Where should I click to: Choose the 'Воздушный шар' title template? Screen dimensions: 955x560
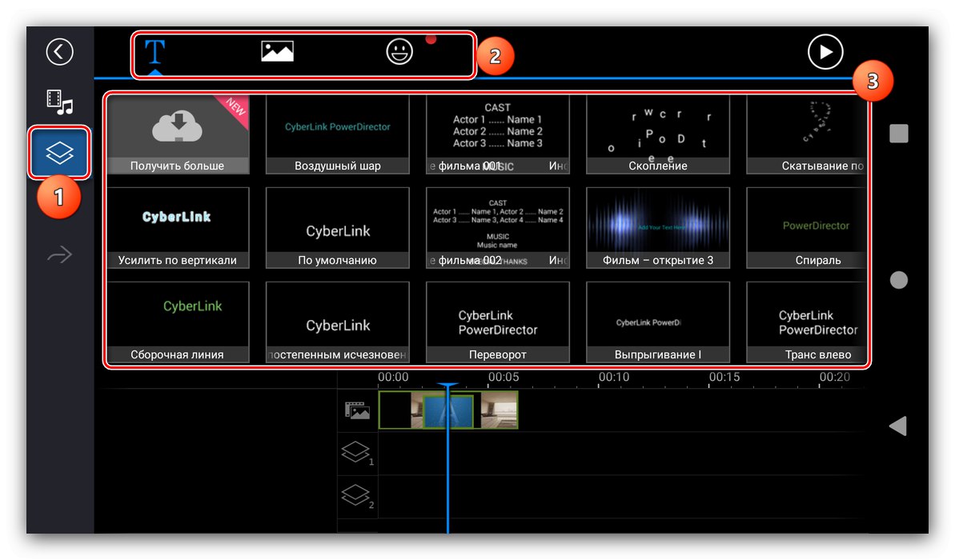(338, 134)
